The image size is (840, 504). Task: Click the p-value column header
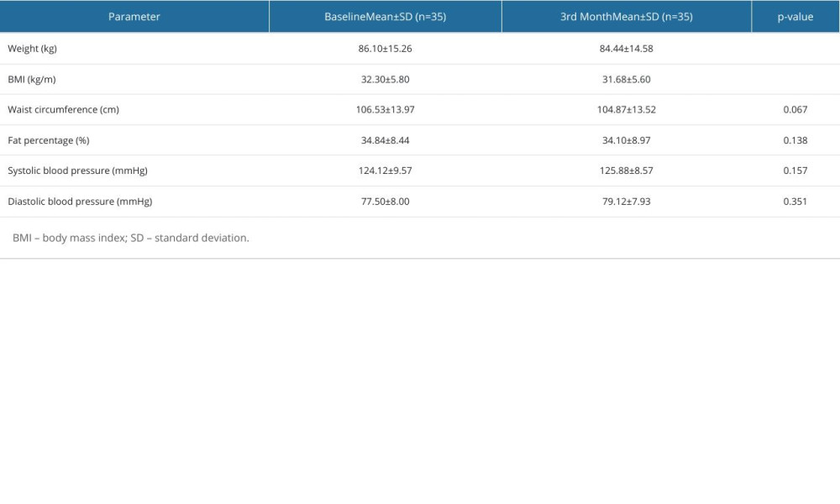pos(795,17)
